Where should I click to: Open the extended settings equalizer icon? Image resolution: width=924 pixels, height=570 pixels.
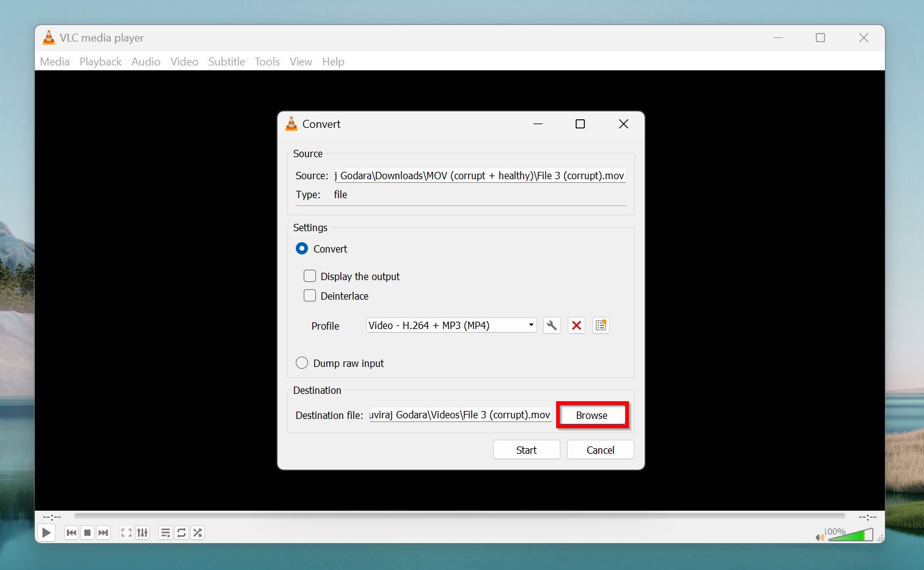pos(142,533)
